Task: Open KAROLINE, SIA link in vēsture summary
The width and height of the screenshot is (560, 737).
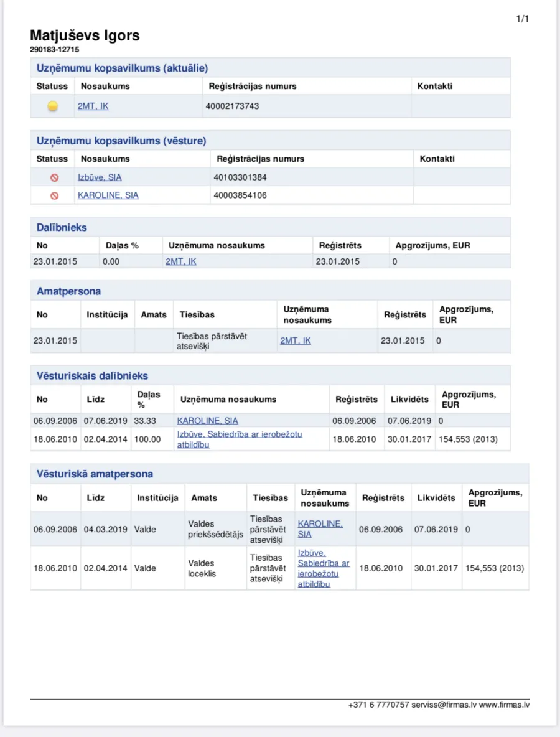Action: pyautogui.click(x=108, y=195)
